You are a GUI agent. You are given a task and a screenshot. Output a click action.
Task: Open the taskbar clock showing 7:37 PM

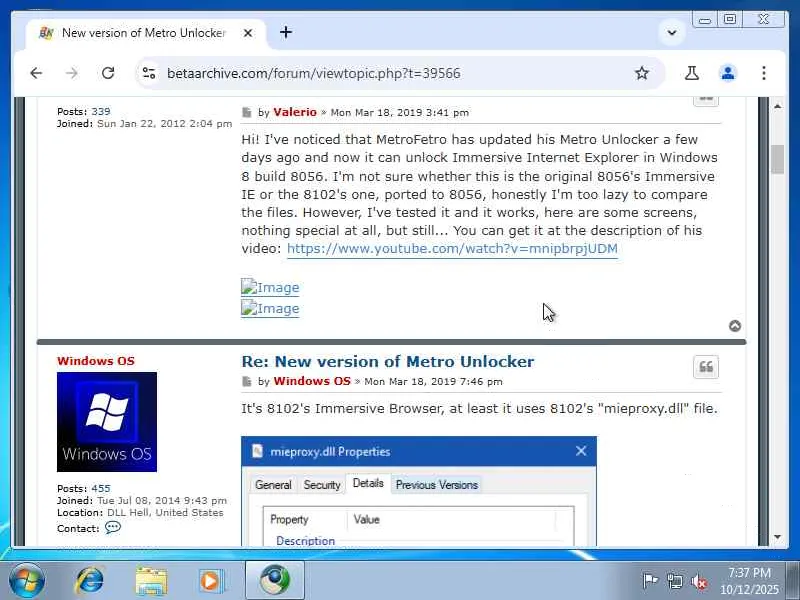click(749, 581)
